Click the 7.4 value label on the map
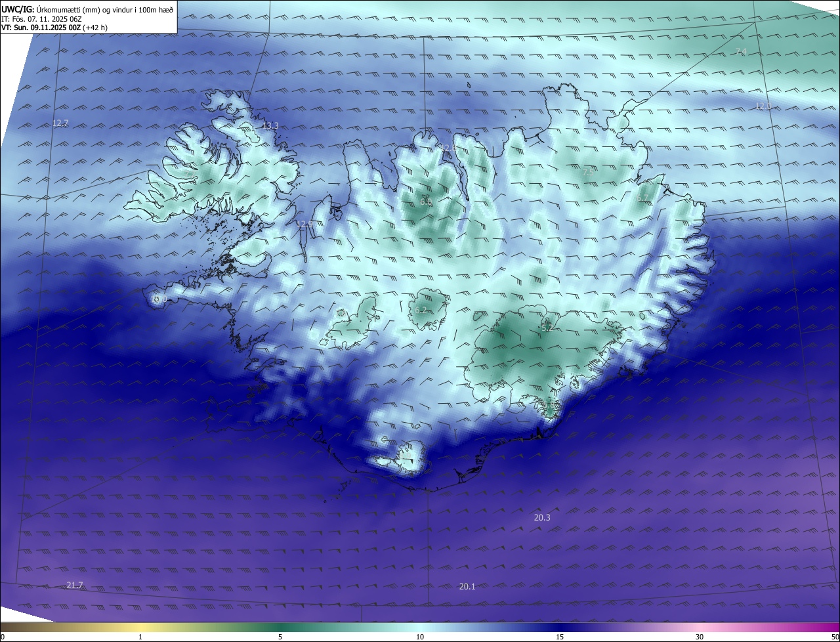The image size is (840, 642). (x=741, y=51)
